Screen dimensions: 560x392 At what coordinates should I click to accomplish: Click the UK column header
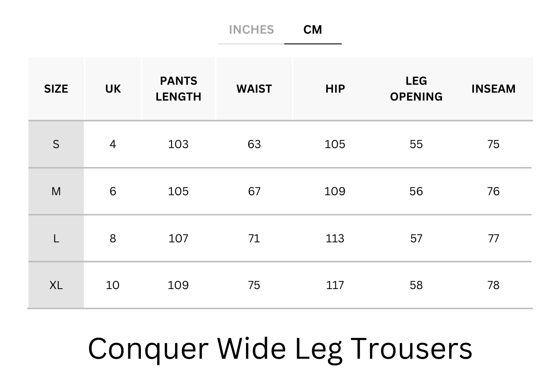(113, 89)
